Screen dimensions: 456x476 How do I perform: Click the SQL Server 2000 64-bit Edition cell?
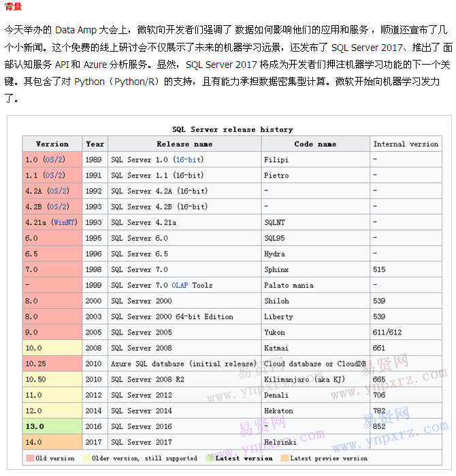(184, 317)
